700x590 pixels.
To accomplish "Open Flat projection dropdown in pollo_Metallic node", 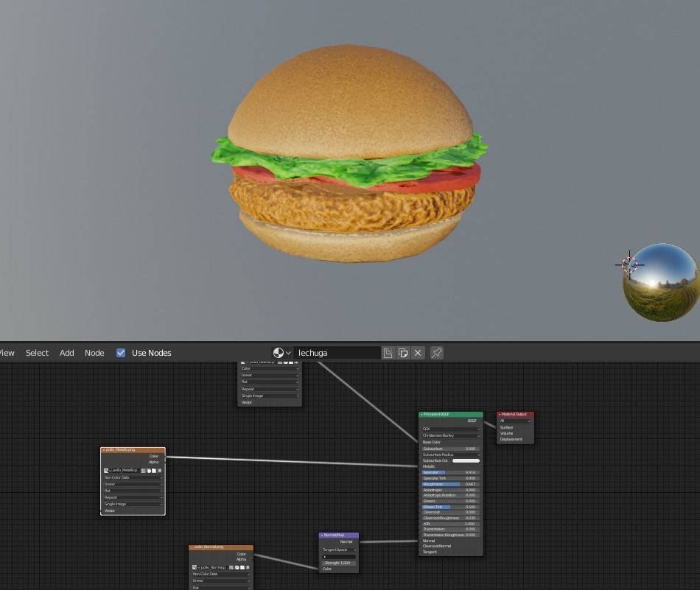I will tap(133, 491).
